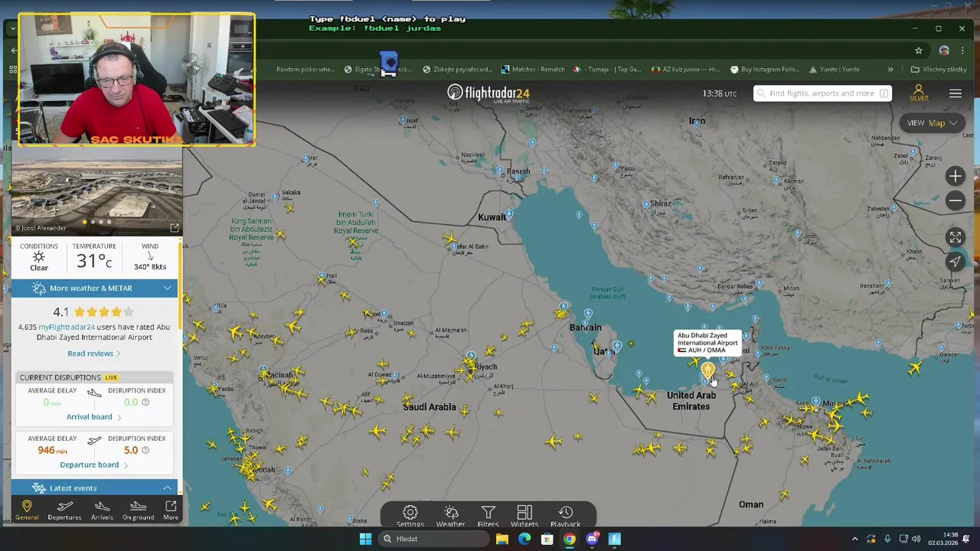Viewport: 980px width, 551px height.
Task: Open the Silver account profile
Action: point(919,93)
